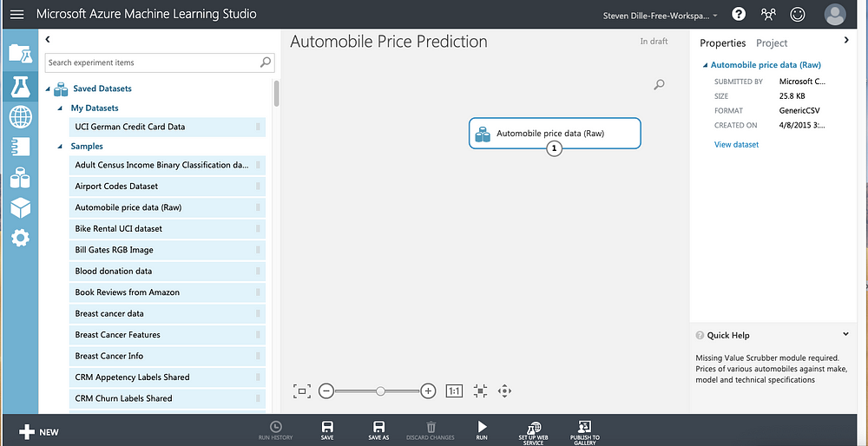Viewport: 868px width, 446px height.
Task: Click the zoom to fit canvas icon
Action: pos(302,391)
